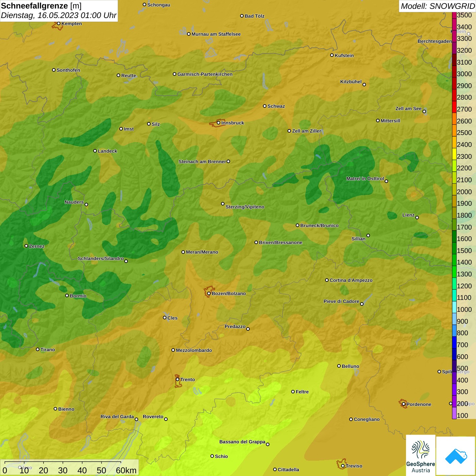Viewport: 476px width, 476px height.
Task: Click the "Pieve di Cadore" place label
Action: [341, 301]
